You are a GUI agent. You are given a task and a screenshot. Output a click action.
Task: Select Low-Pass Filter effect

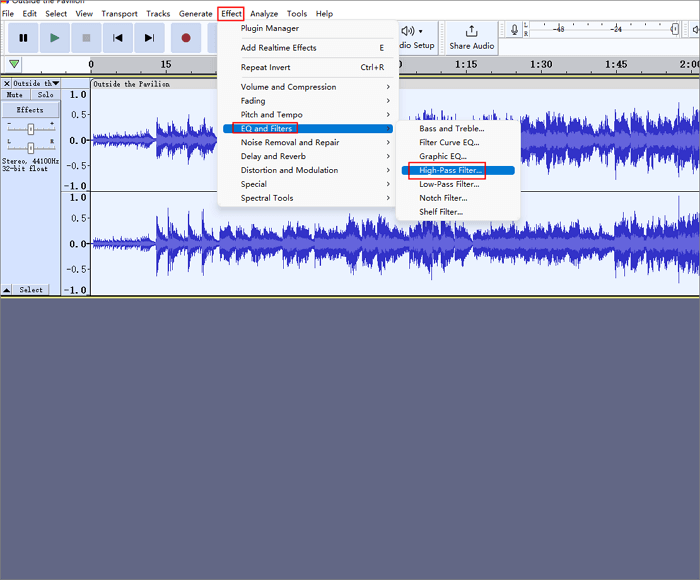tap(458, 184)
